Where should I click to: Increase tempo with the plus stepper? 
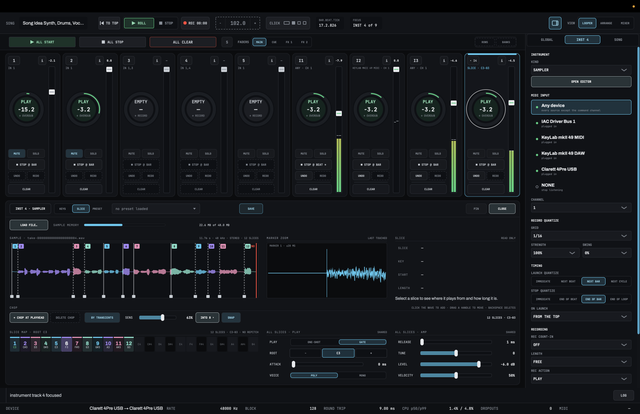point(255,23)
